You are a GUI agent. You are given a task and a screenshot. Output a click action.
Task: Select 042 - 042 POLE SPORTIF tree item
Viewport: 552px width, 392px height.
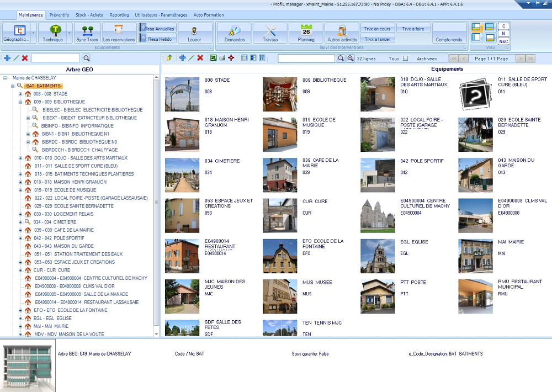59,238
